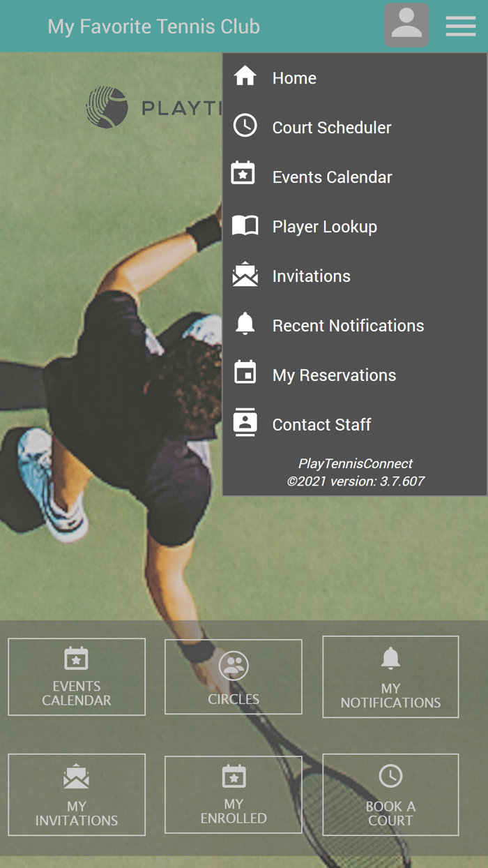Tap the My Notifications tile
This screenshot has width=488, height=868.
(390, 677)
